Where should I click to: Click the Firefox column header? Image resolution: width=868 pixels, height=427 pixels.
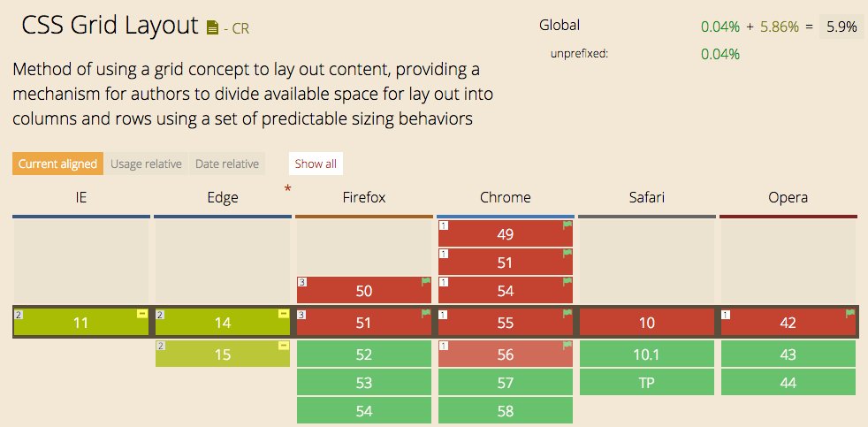[363, 197]
